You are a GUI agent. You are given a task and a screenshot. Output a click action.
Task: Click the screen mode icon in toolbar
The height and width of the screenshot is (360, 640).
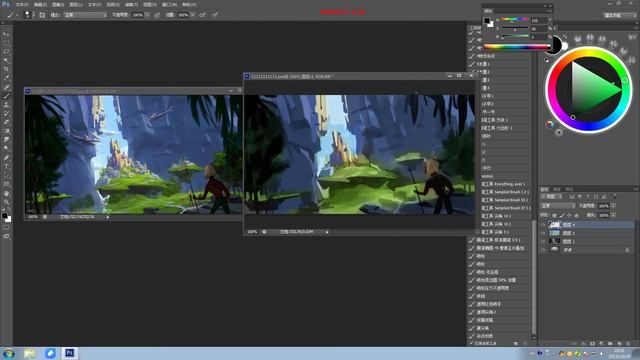pyautogui.click(x=6, y=236)
